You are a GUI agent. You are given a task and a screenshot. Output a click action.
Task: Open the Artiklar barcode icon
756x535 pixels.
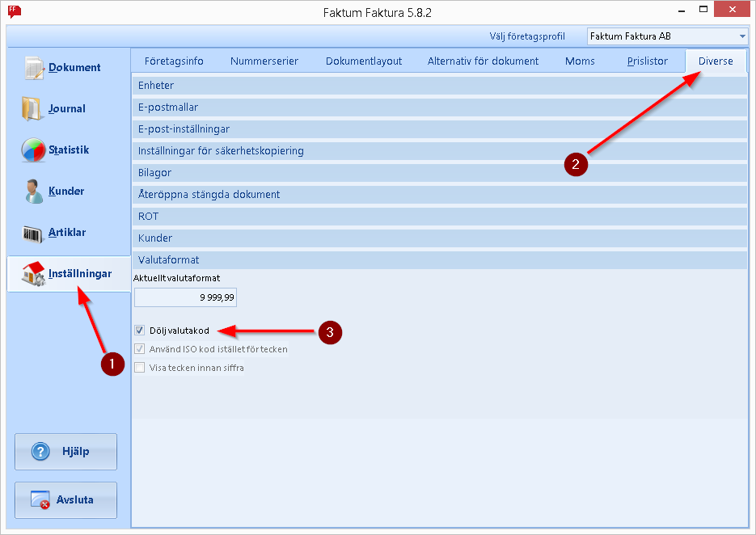(33, 234)
